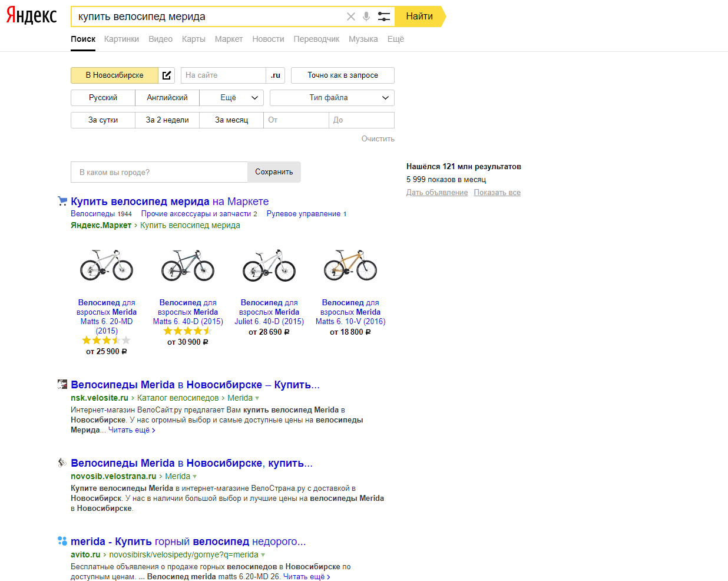Open merida - Купить горный велосипед result
The image size is (728, 581).
point(188,542)
